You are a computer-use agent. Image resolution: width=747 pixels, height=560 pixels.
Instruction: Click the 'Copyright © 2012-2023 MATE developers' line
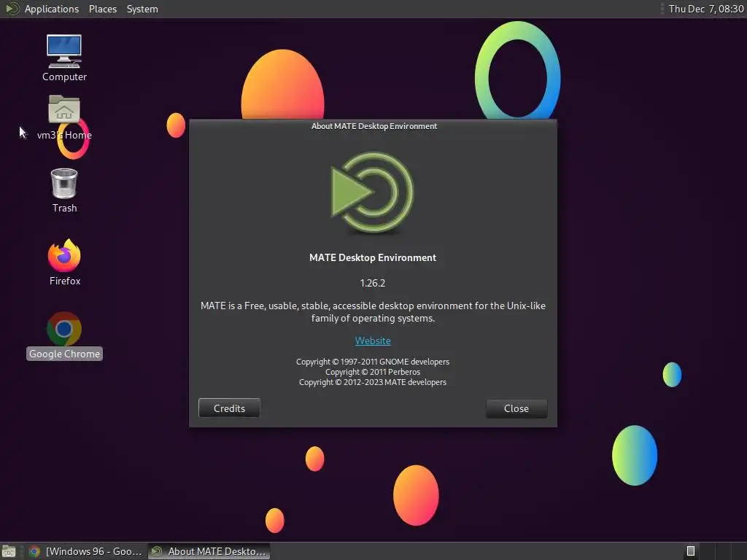[x=373, y=382]
